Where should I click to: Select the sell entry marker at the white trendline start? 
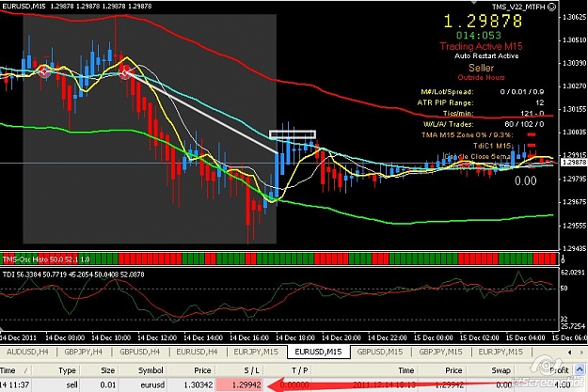[x=125, y=73]
